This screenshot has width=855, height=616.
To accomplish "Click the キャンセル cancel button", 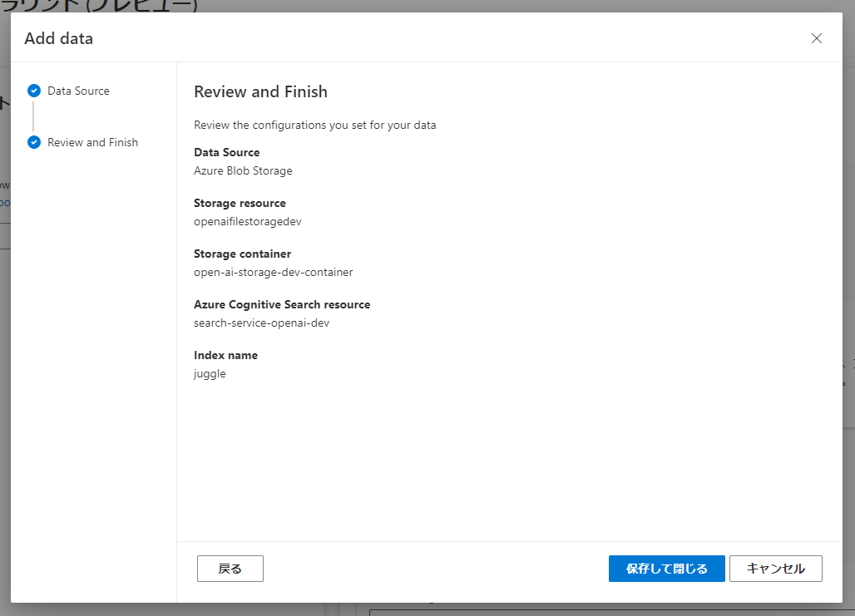I will point(775,569).
